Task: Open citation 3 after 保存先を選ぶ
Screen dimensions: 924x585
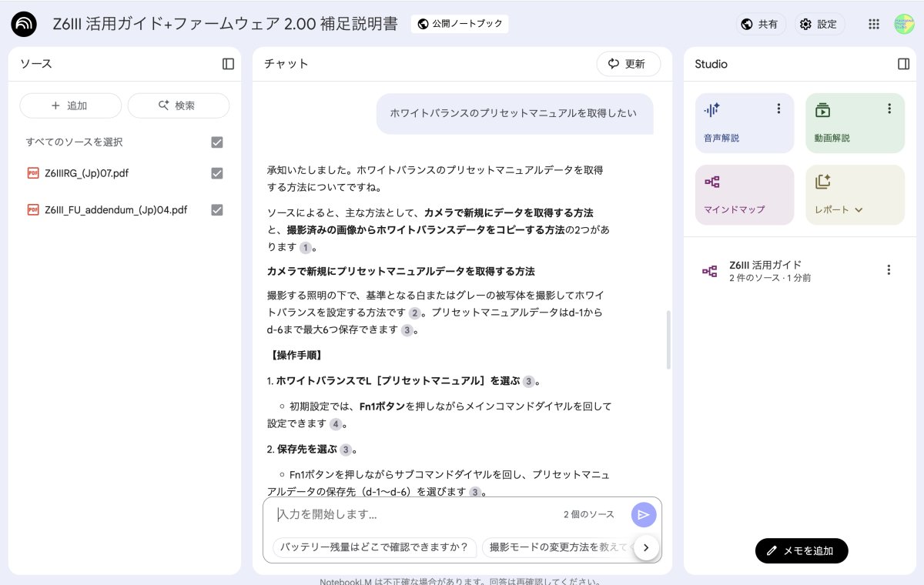Action: tap(346, 450)
